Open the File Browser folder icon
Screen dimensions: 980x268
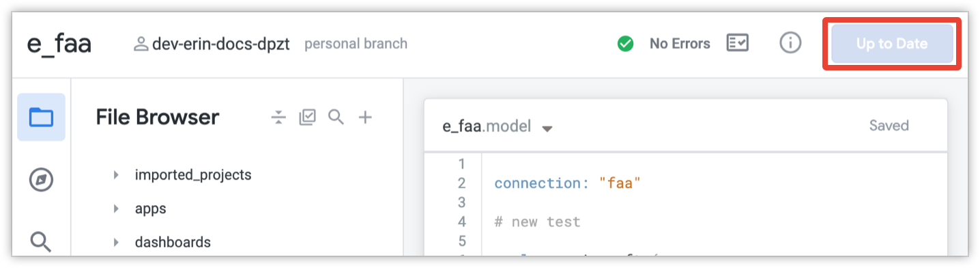point(41,118)
